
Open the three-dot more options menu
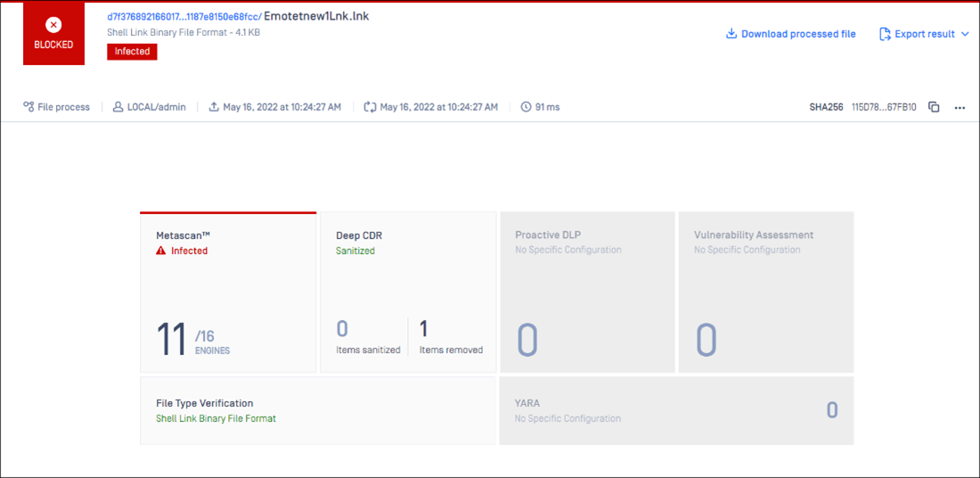(x=960, y=107)
